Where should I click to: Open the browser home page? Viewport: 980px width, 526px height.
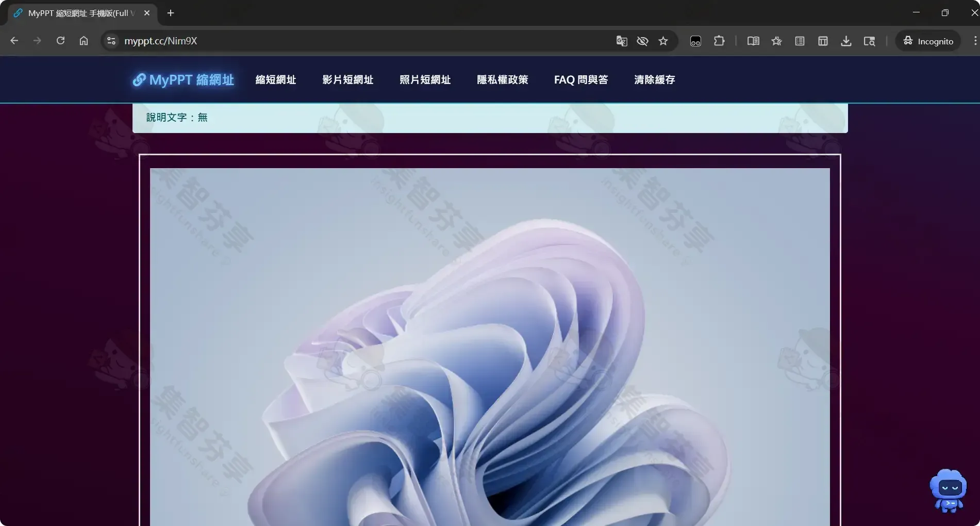[84, 41]
